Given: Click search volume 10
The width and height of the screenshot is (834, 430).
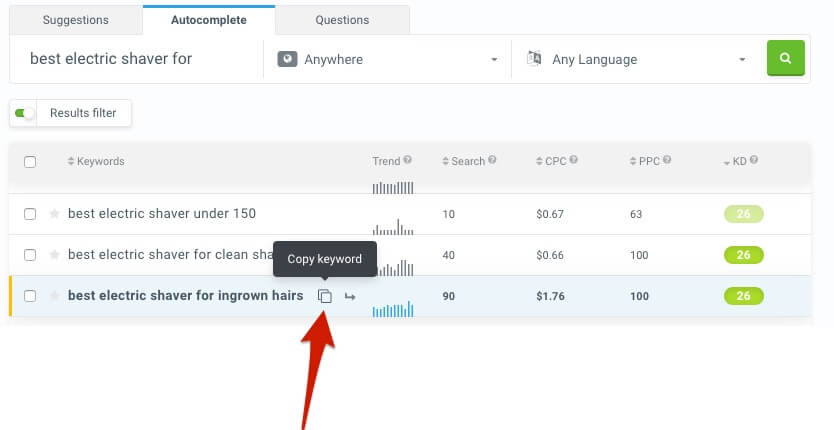Looking at the screenshot, I should (x=448, y=214).
